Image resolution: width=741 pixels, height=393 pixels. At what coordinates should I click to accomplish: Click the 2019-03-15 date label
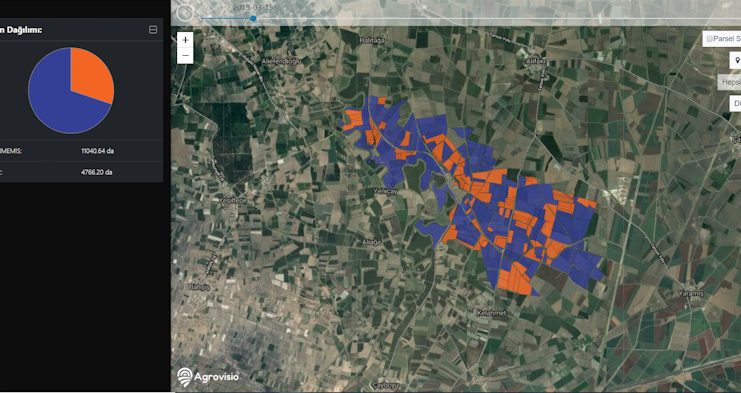[253, 7]
